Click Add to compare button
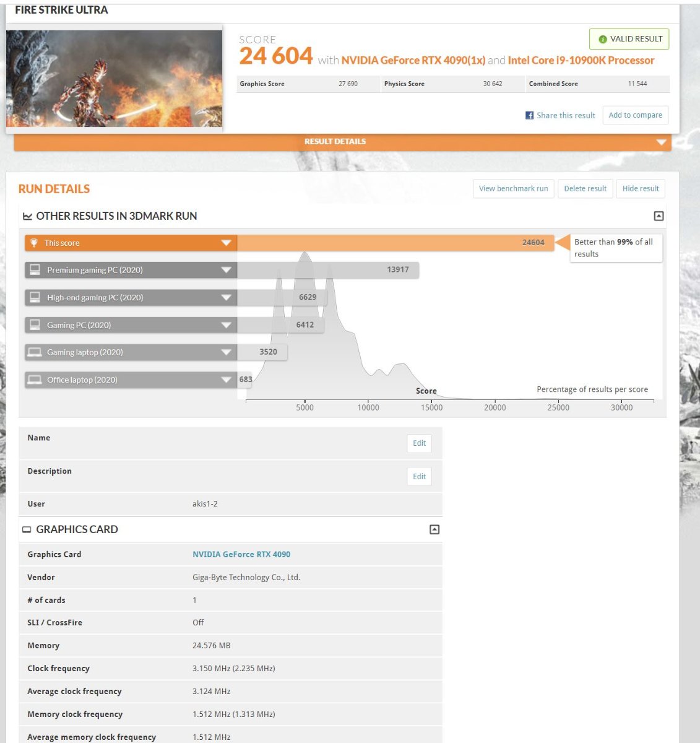Viewport: 700px width, 743px height. click(x=636, y=115)
